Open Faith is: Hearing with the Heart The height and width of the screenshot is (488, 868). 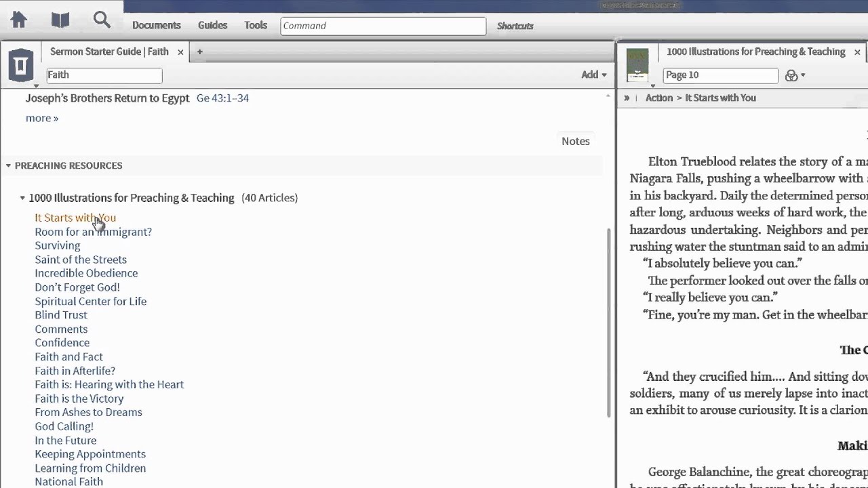coord(109,384)
